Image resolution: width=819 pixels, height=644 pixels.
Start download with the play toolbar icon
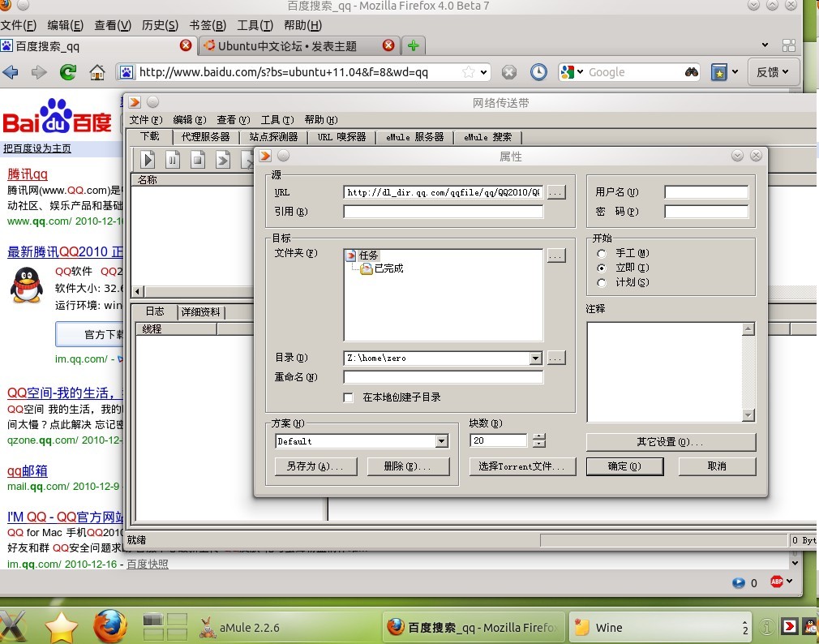(x=148, y=159)
